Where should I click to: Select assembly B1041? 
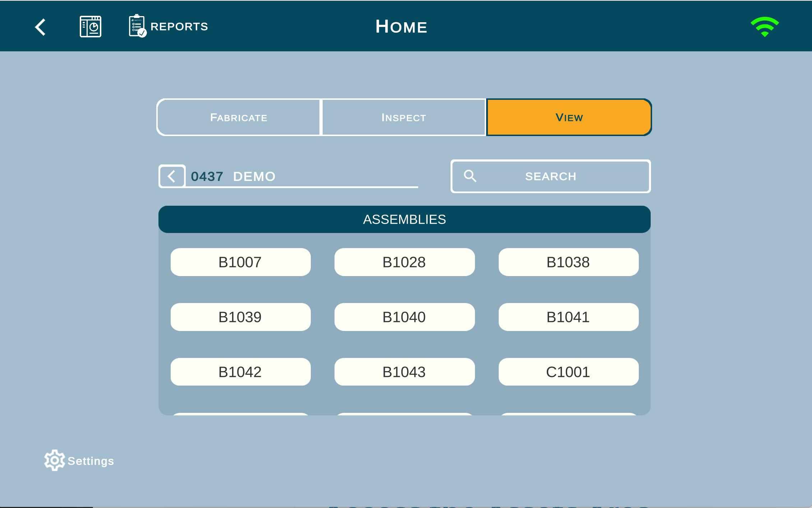[x=568, y=317]
